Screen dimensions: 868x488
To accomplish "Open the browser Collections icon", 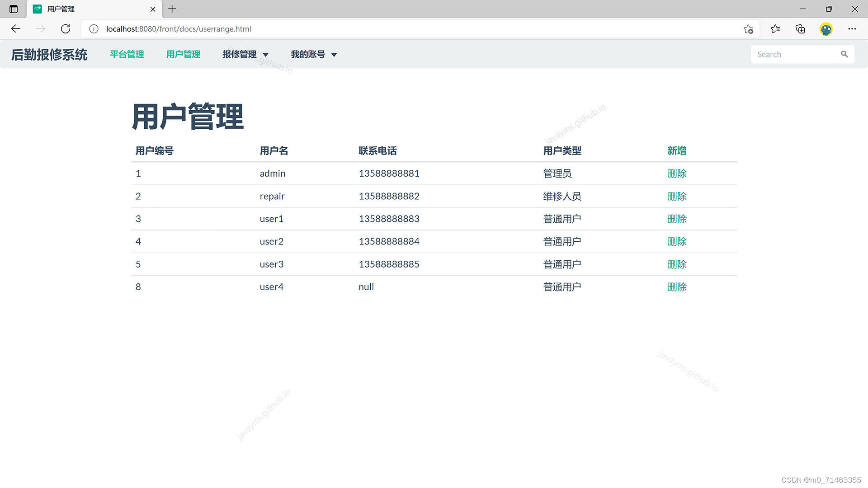I will [800, 29].
